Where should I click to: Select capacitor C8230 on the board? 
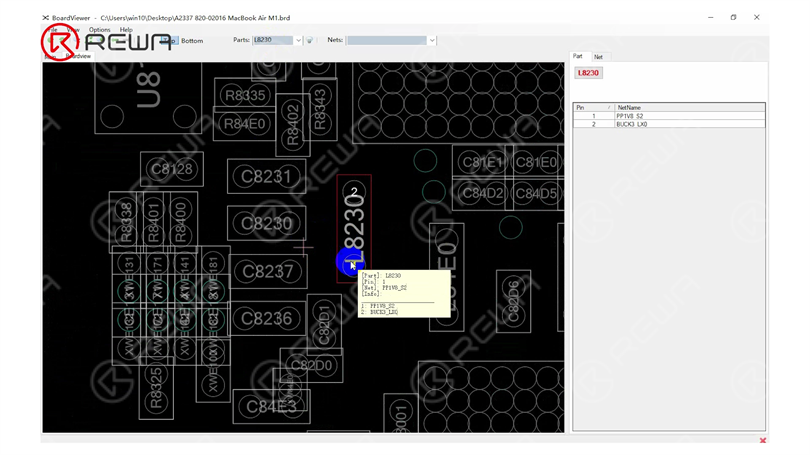click(x=267, y=224)
